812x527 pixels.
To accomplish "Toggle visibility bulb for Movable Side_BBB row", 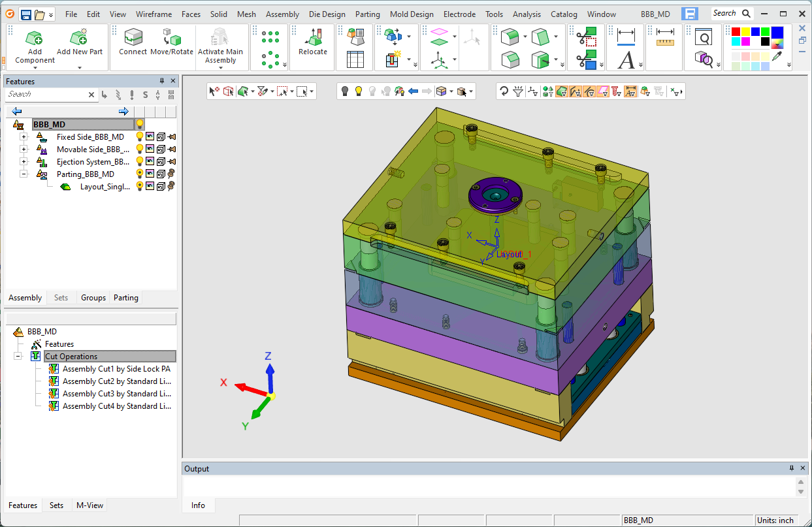I will [x=139, y=150].
